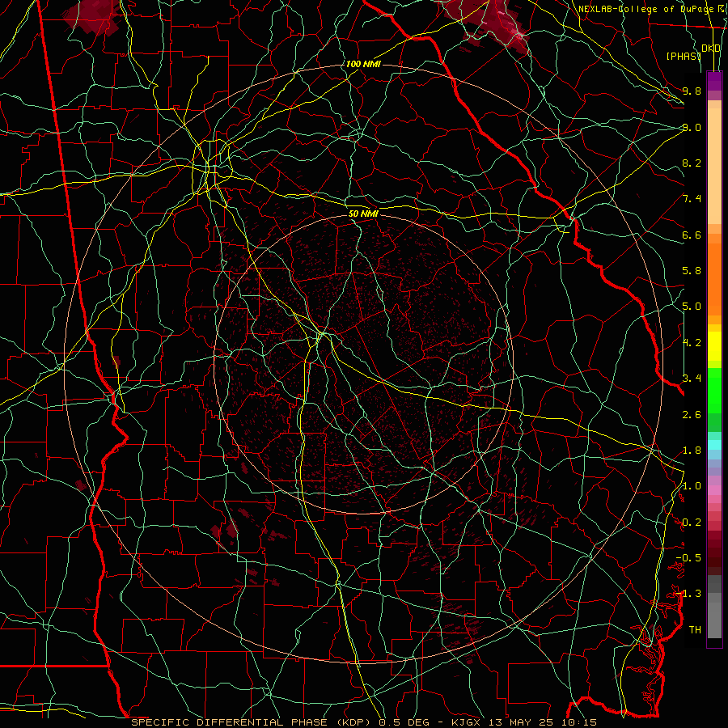Screen dimensions: 728x728
Task: Pick the purple band atop the color bar
Action: point(714,81)
